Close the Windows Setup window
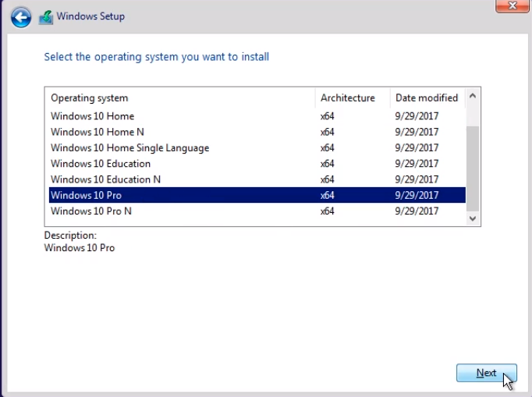Image resolution: width=532 pixels, height=397 pixels. coord(512,5)
